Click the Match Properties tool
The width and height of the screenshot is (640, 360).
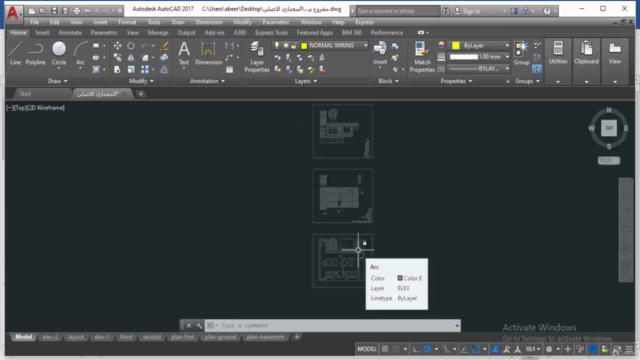[422, 57]
